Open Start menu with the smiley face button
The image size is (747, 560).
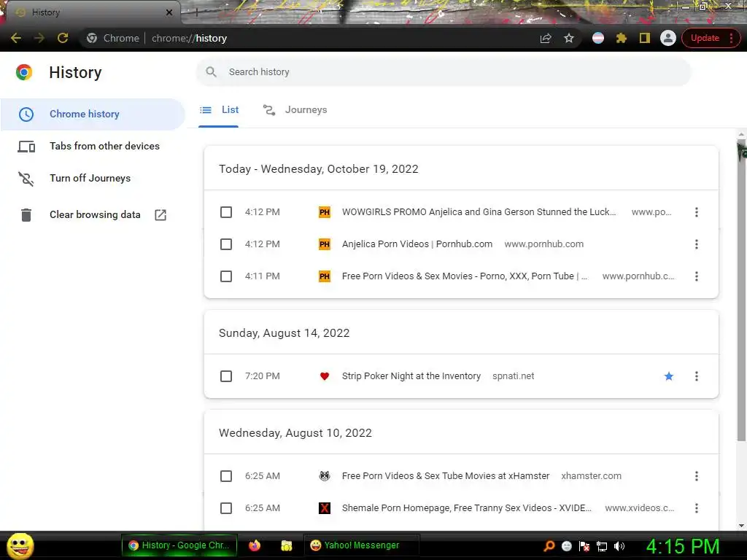coord(20,545)
